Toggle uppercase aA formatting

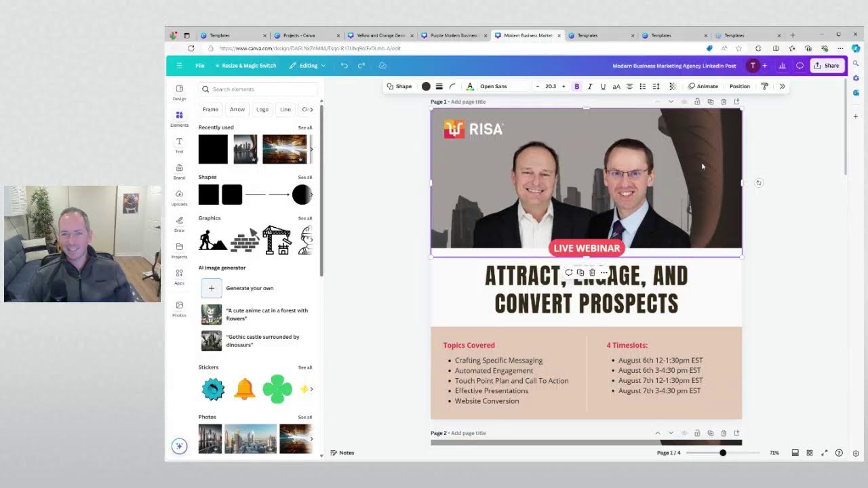[x=616, y=86]
